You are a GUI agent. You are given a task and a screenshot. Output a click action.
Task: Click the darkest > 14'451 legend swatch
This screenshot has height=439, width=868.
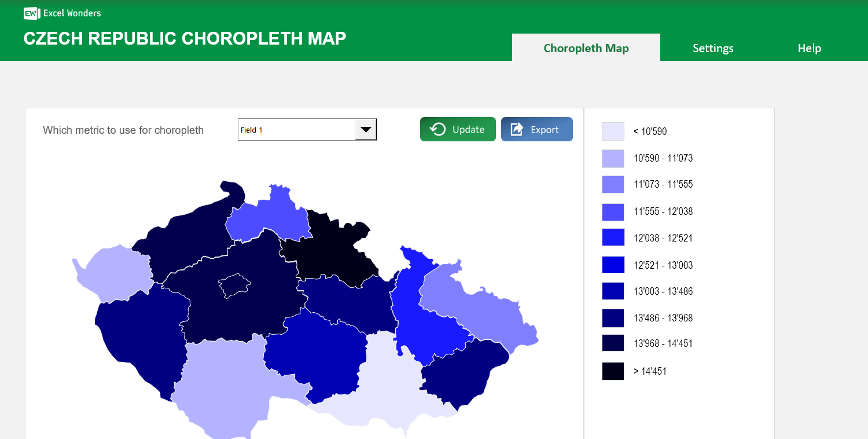(613, 371)
